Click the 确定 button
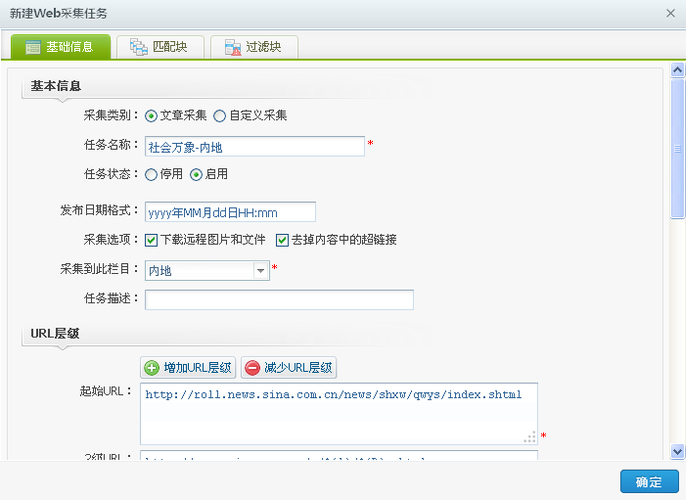Screen dimensions: 686x500 648,482
